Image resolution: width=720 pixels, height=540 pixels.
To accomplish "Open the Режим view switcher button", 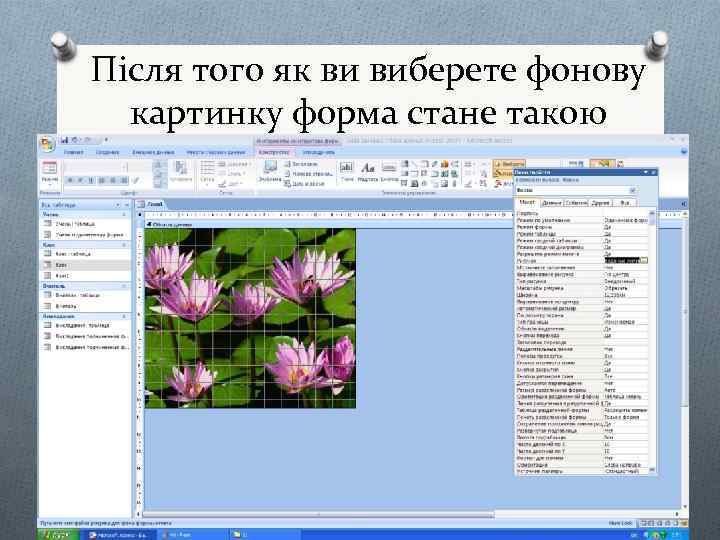I will (50, 173).
